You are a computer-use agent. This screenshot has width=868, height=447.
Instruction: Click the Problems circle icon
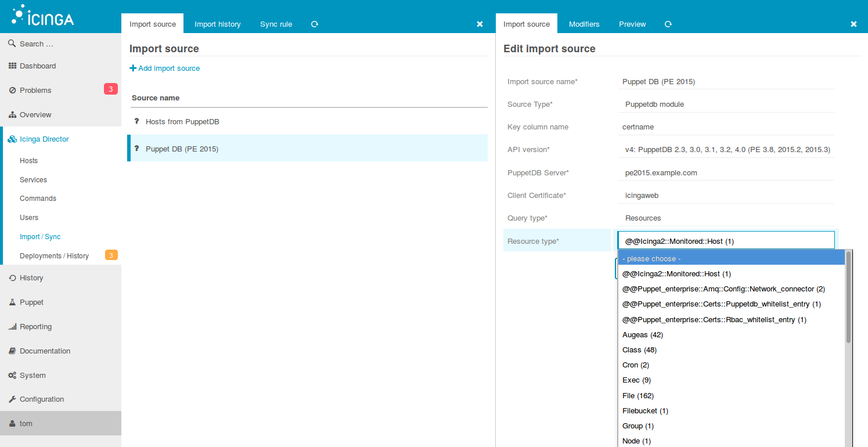12,91
